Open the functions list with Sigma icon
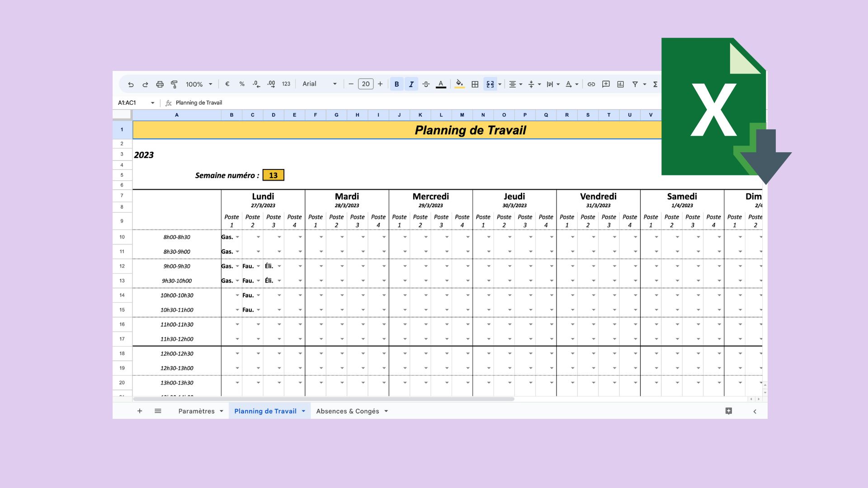 [655, 84]
